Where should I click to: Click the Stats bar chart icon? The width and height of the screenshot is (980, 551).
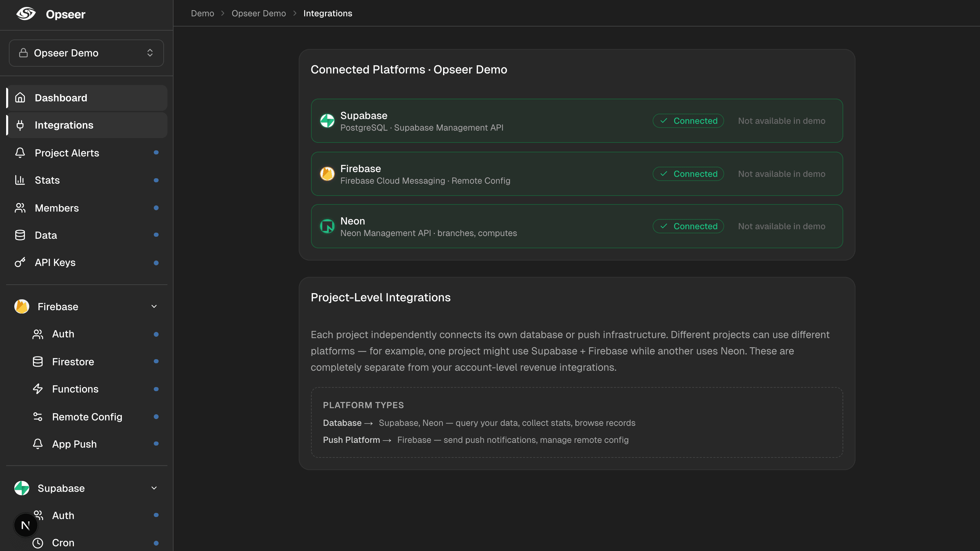(20, 180)
